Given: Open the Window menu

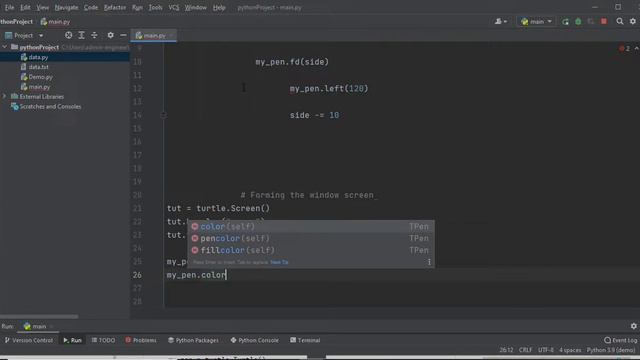Looking at the screenshot, I should 196,7.
